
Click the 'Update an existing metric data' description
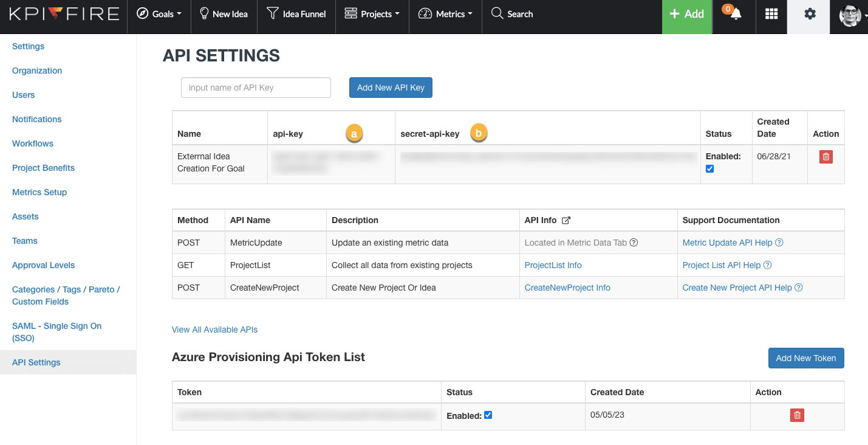(x=390, y=243)
